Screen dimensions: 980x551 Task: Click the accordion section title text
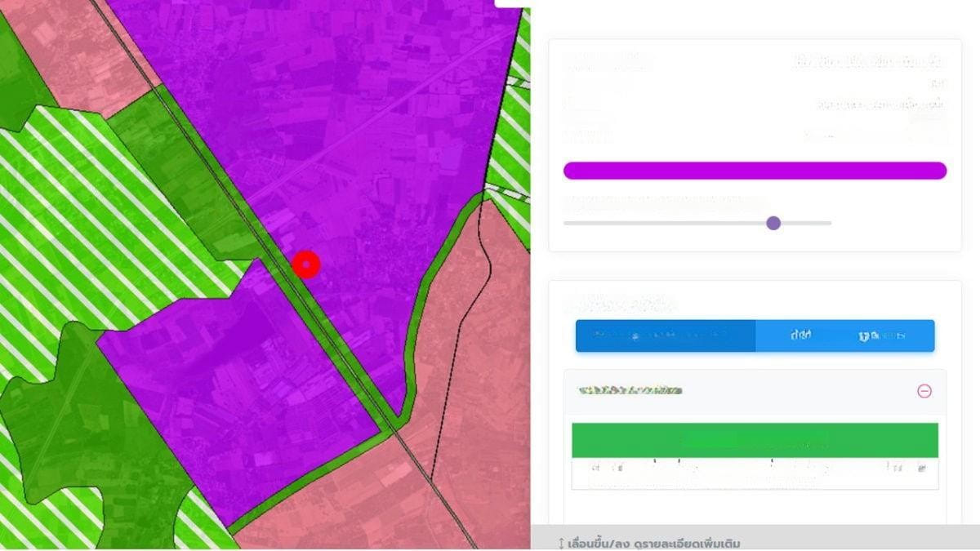coord(629,391)
